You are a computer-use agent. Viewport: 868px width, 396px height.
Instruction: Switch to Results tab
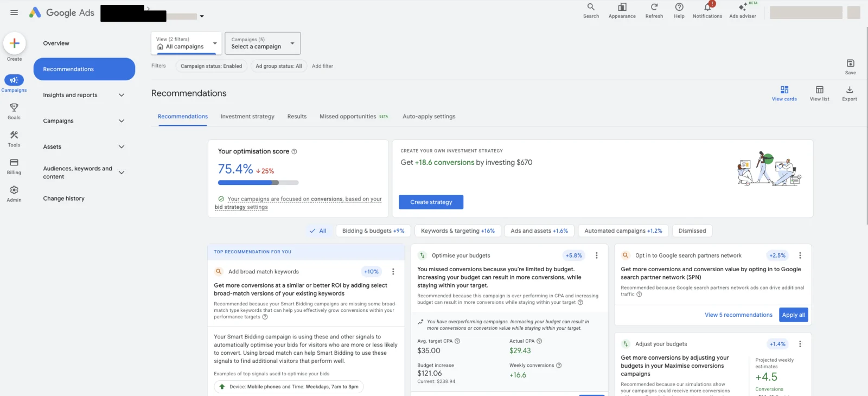pos(297,117)
